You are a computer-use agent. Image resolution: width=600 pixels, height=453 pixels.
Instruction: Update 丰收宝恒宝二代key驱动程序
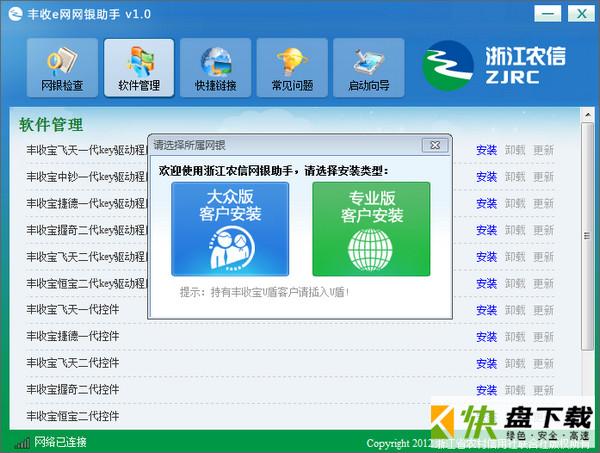[x=544, y=284]
